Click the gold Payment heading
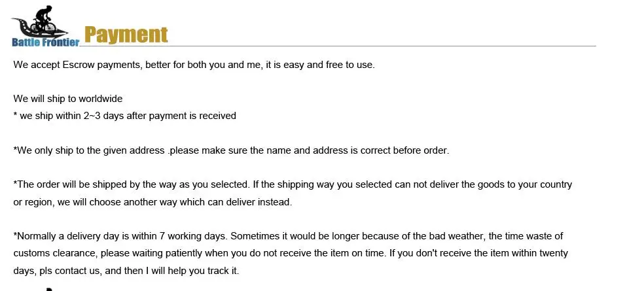The image size is (644, 291). 126,34
